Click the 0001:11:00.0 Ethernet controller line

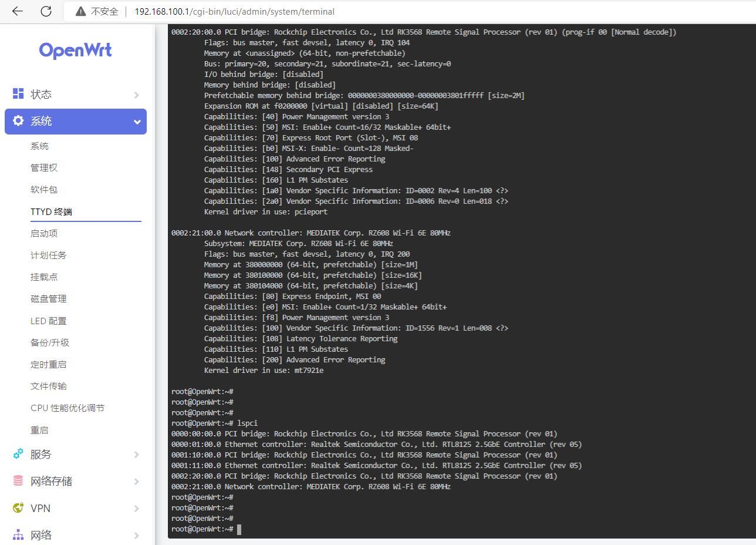[x=377, y=466]
